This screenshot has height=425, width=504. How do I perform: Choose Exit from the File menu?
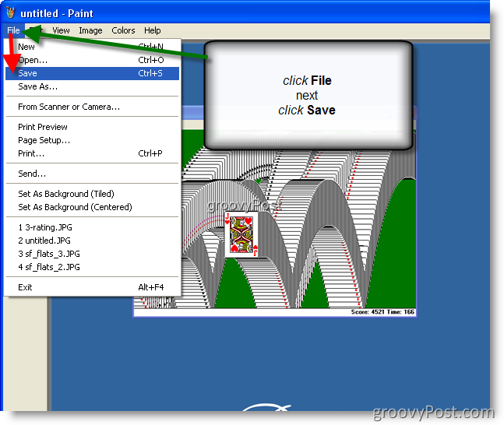click(92, 287)
